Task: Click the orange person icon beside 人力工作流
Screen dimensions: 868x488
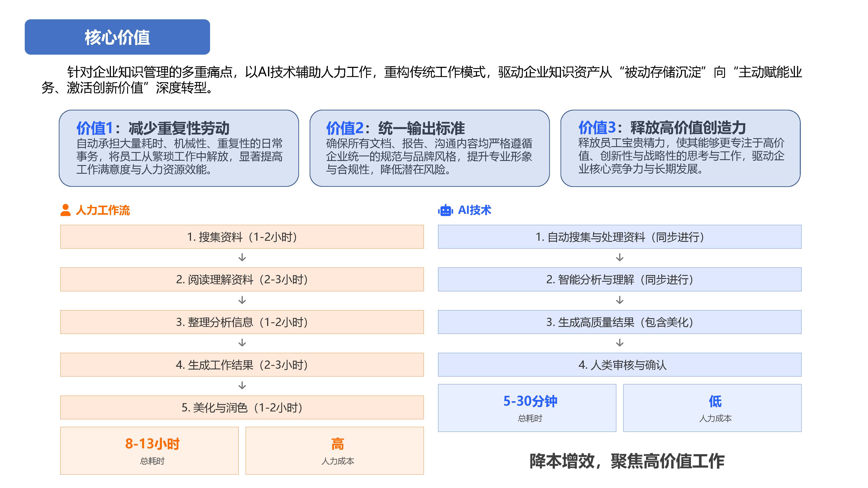Action: [65, 210]
